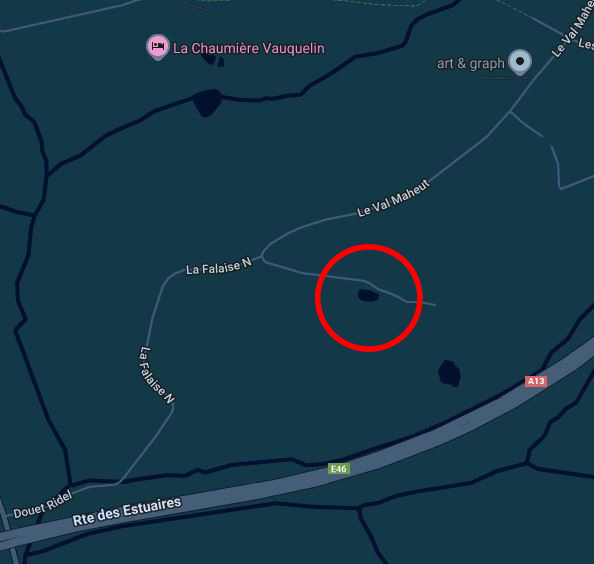Click the small pond inside the red circle

[x=368, y=295]
